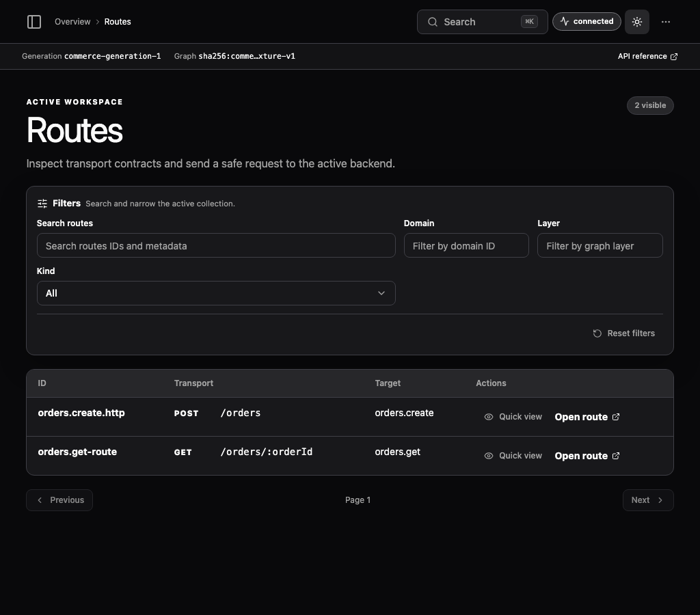Click the connected status button
This screenshot has width=700, height=615.
tap(586, 21)
